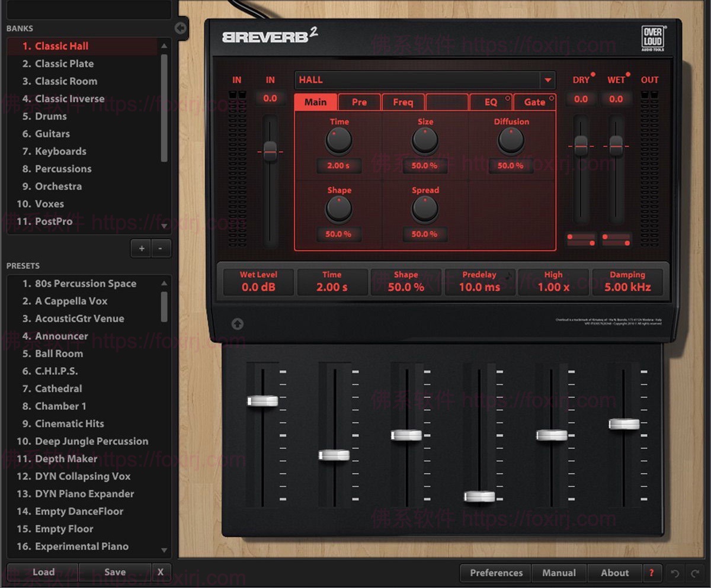The height and width of the screenshot is (588, 711).
Task: Switch to the Freq tab
Action: coord(402,102)
